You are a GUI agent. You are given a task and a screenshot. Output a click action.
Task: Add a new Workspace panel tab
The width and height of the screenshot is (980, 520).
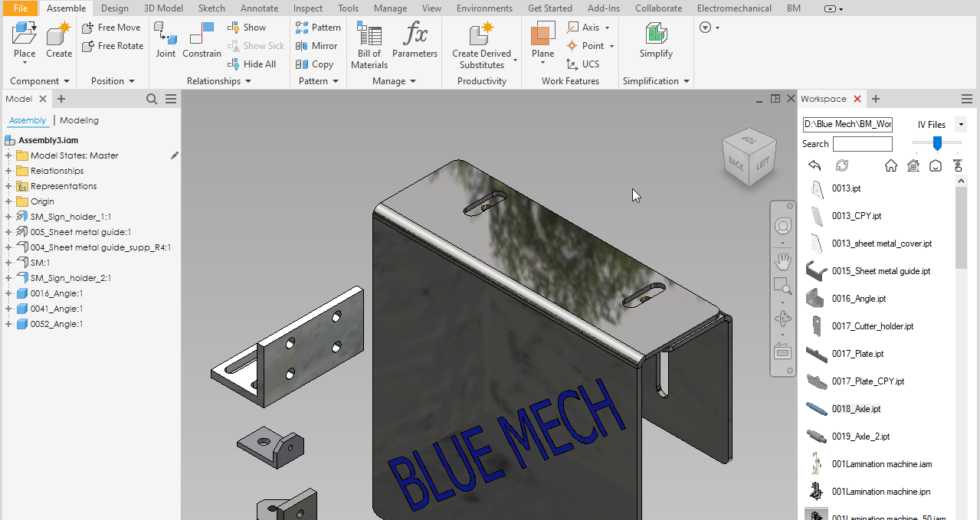tap(876, 99)
